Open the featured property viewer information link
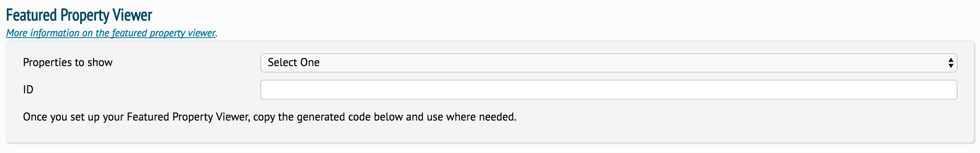This screenshot has width=980, height=153. pyautogui.click(x=111, y=33)
